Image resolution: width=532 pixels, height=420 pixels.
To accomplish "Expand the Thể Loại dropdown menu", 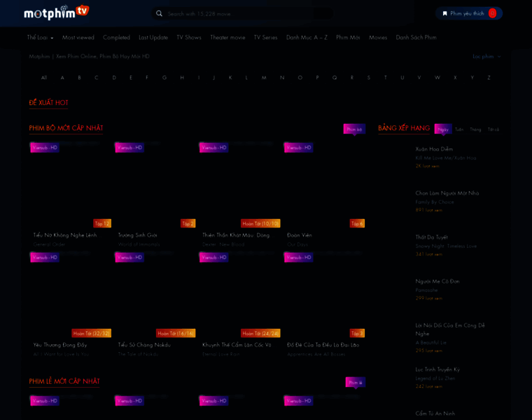I will coord(40,38).
